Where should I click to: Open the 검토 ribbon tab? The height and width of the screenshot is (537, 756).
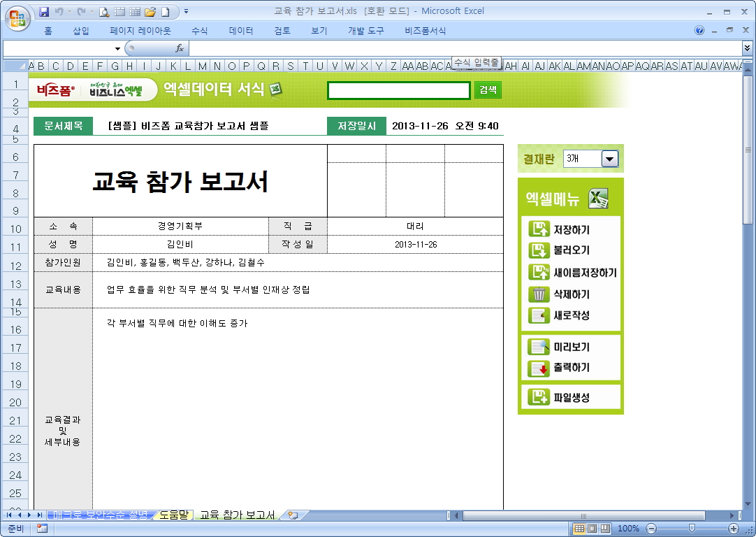point(282,31)
